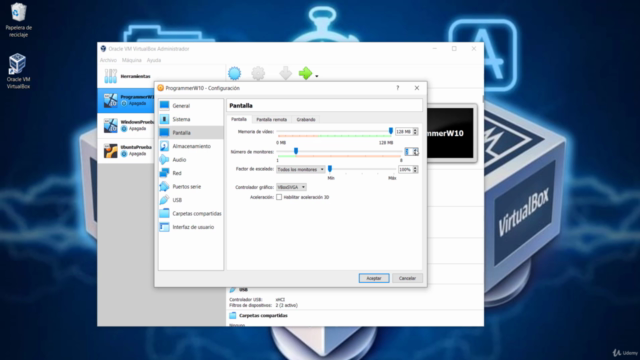Click the 128 MB video memory field
Viewport: 640px width, 360px height.
404,131
